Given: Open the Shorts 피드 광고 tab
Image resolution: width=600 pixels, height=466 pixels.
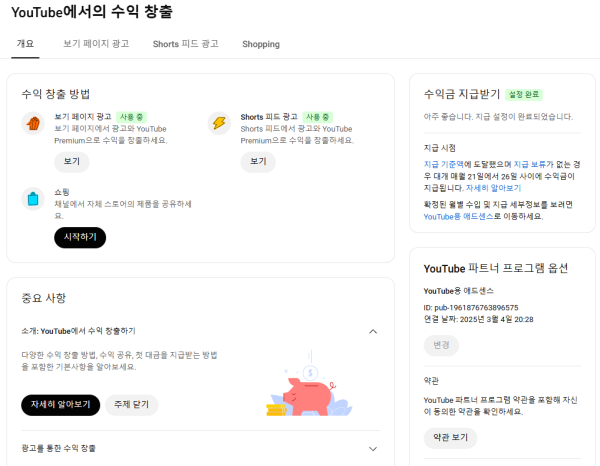Looking at the screenshot, I should 185,44.
